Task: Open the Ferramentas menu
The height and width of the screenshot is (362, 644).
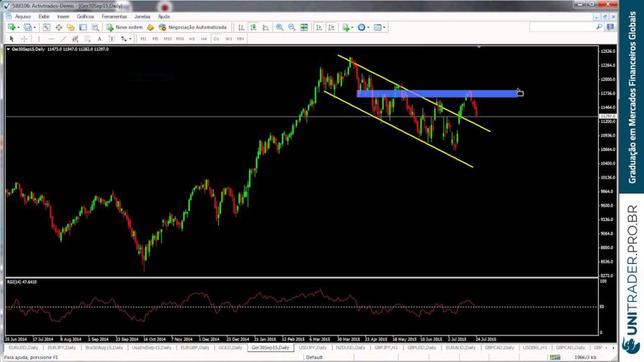Action: click(x=114, y=16)
